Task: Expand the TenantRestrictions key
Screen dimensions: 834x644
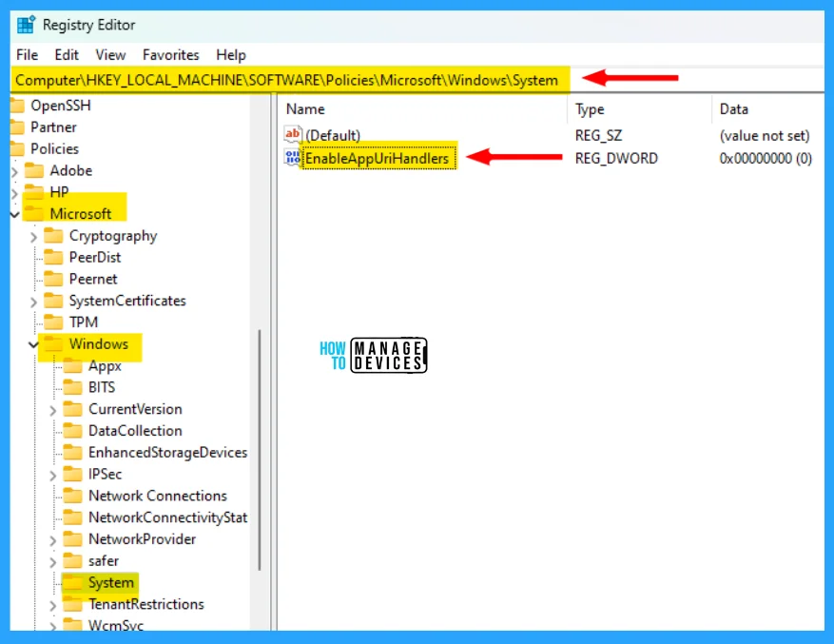Action: point(53,606)
